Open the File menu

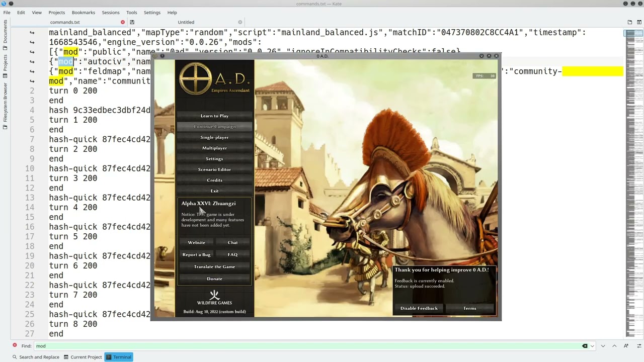(7, 13)
